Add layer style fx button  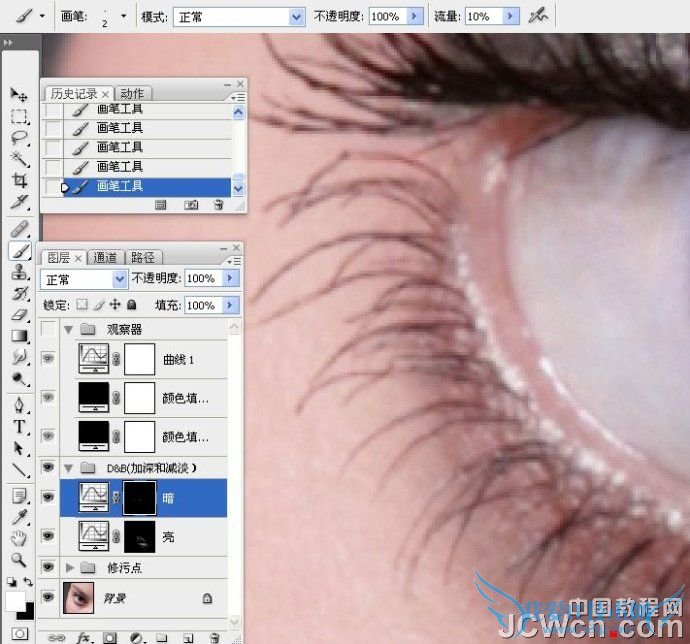(83, 637)
